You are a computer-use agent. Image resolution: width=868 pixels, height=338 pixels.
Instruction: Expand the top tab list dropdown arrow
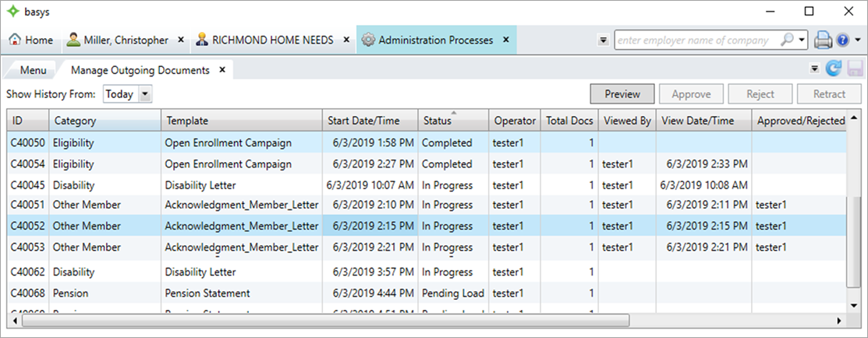pos(603,40)
